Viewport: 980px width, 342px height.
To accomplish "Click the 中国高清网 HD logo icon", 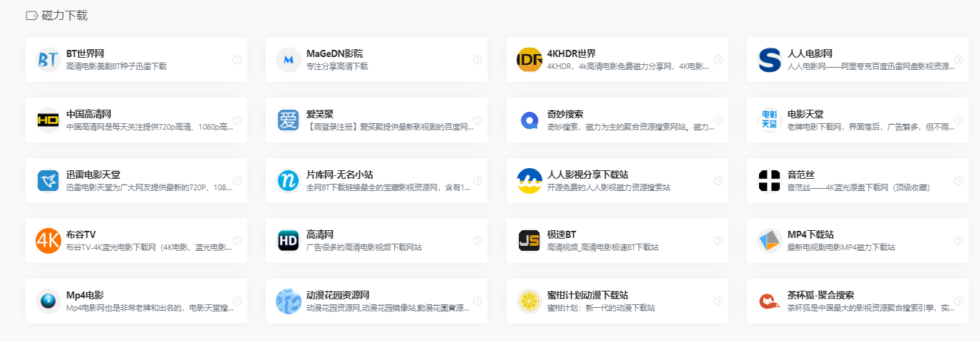I will coord(48,120).
